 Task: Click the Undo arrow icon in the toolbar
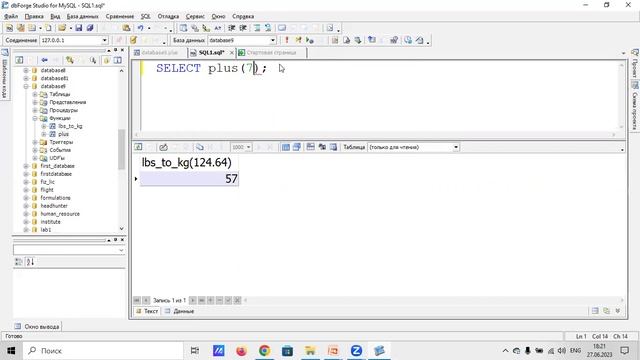140,28
